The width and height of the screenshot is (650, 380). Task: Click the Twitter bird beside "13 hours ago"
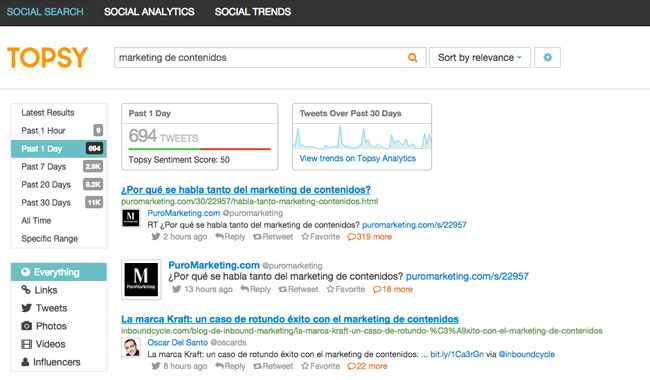coord(177,289)
